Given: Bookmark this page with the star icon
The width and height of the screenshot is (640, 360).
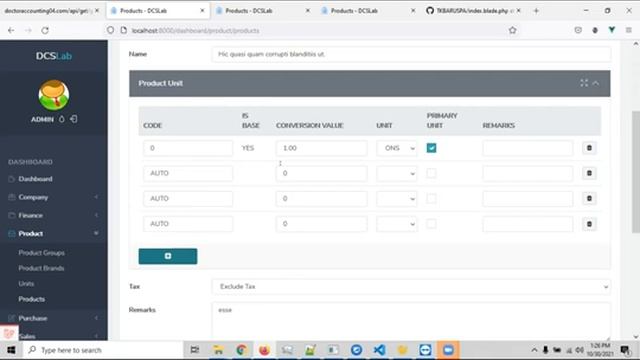Looking at the screenshot, I should click(x=513, y=30).
